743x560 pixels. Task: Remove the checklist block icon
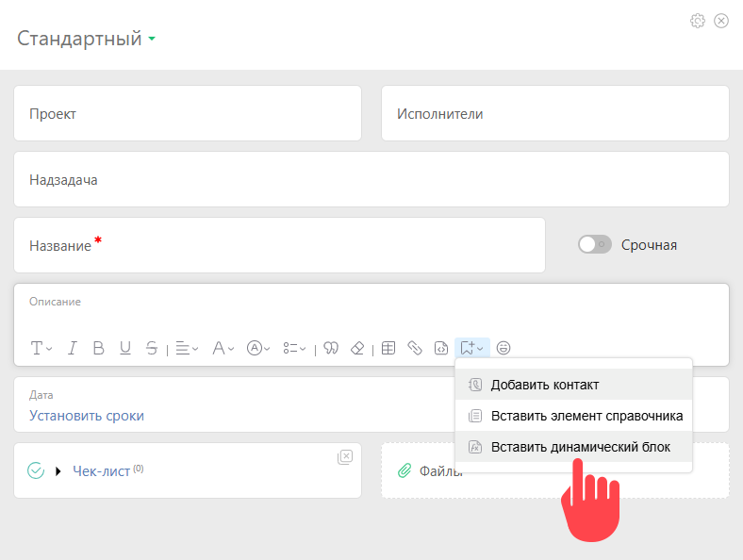coord(345,456)
